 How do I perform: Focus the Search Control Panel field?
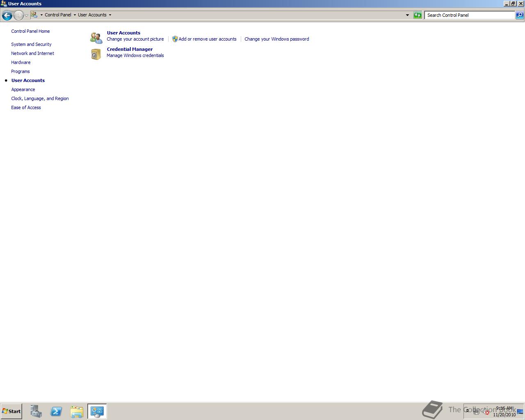470,15
